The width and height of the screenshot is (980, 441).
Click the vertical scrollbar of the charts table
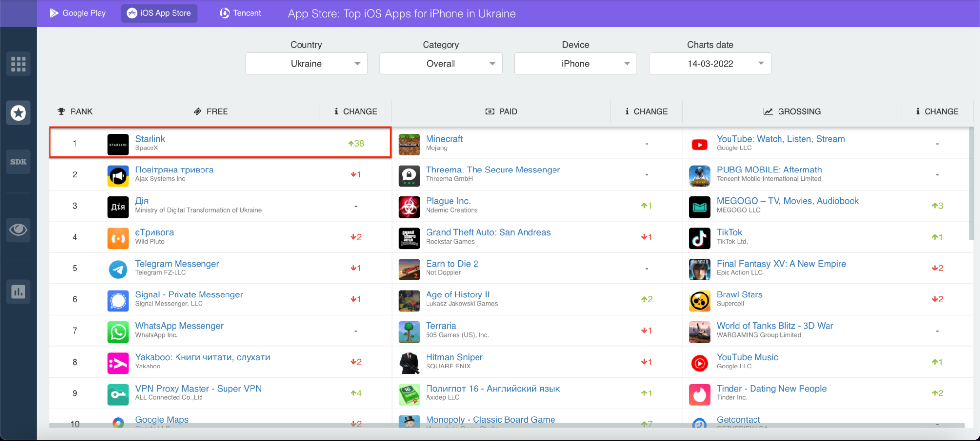coord(971,184)
